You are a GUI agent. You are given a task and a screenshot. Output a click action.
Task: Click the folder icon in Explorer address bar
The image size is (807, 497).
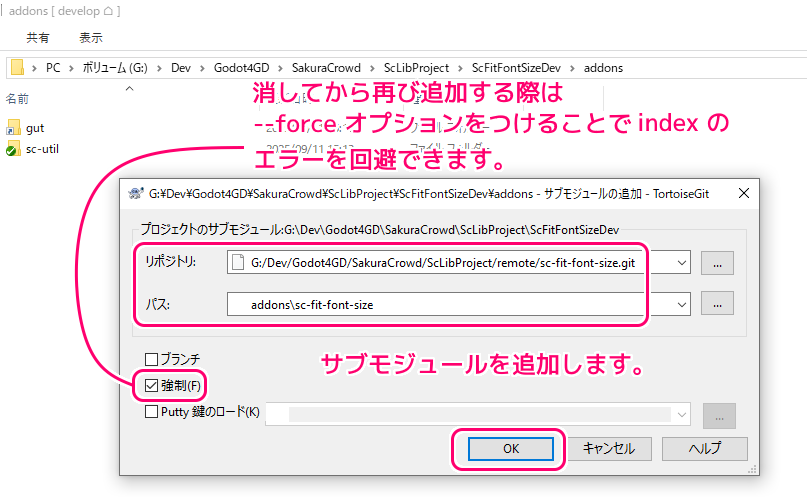point(17,67)
